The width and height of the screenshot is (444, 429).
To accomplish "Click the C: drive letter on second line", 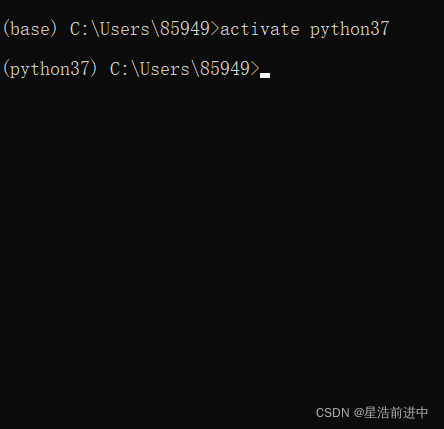I will [120, 69].
